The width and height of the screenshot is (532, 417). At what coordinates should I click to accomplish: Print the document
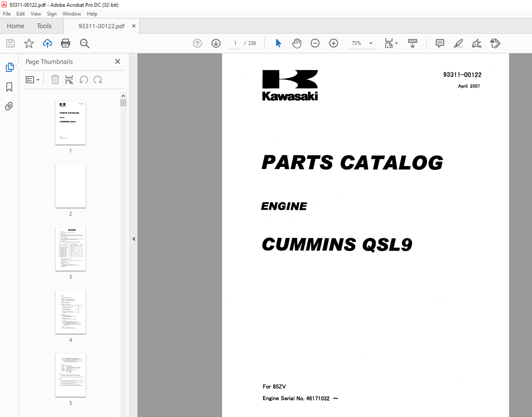click(66, 43)
